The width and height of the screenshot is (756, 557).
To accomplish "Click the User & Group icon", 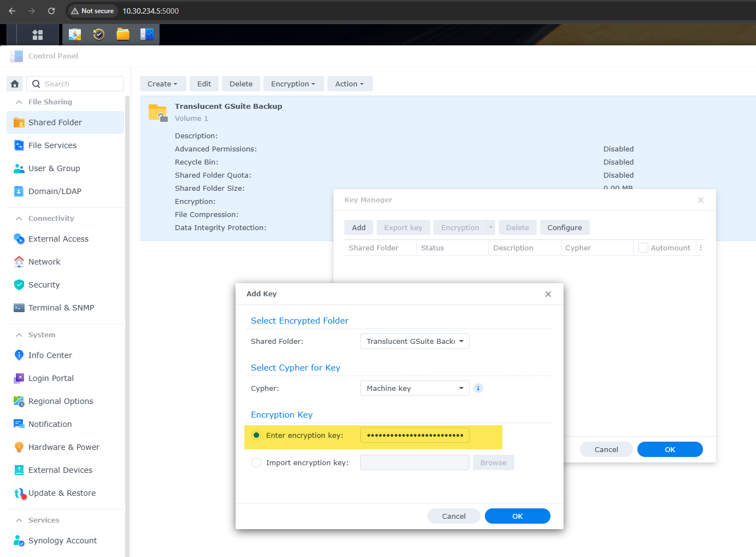I will tap(19, 168).
